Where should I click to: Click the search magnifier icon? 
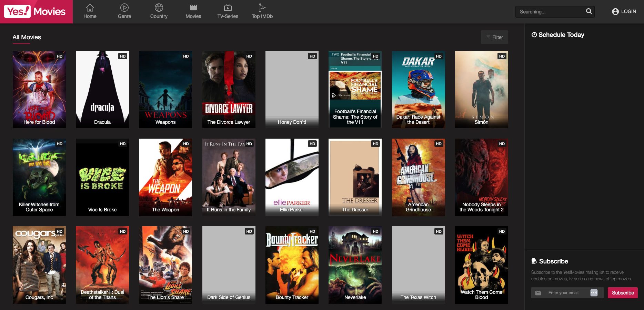pyautogui.click(x=589, y=11)
